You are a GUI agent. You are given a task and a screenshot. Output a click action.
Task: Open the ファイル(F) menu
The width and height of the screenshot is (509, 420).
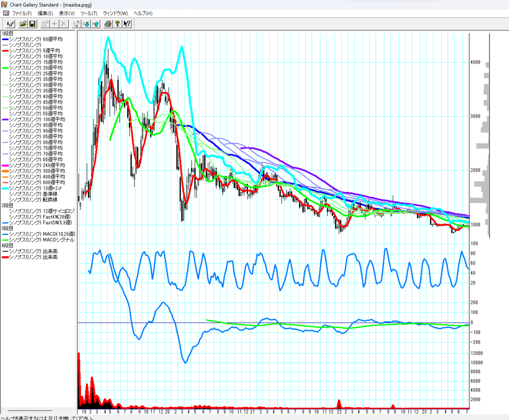point(22,13)
